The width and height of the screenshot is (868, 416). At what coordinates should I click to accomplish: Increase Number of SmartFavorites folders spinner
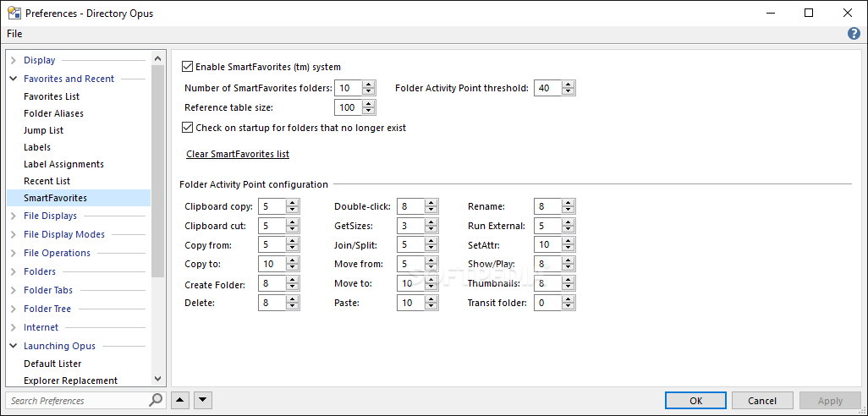pos(369,85)
